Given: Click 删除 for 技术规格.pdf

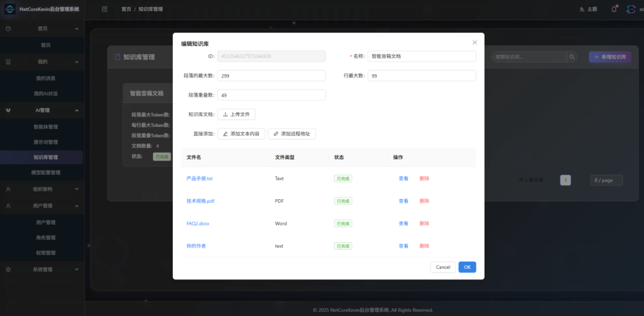Looking at the screenshot, I should (x=425, y=201).
